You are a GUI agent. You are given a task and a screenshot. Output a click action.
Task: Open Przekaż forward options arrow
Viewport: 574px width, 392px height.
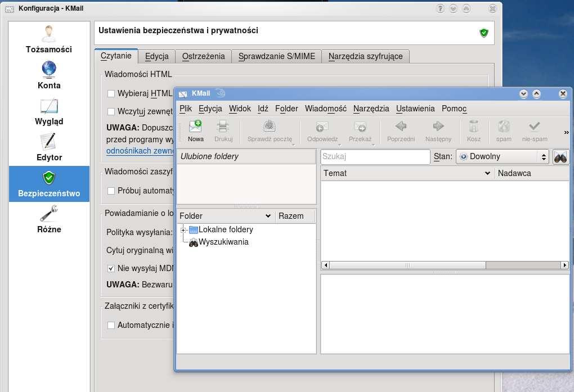tap(374, 145)
